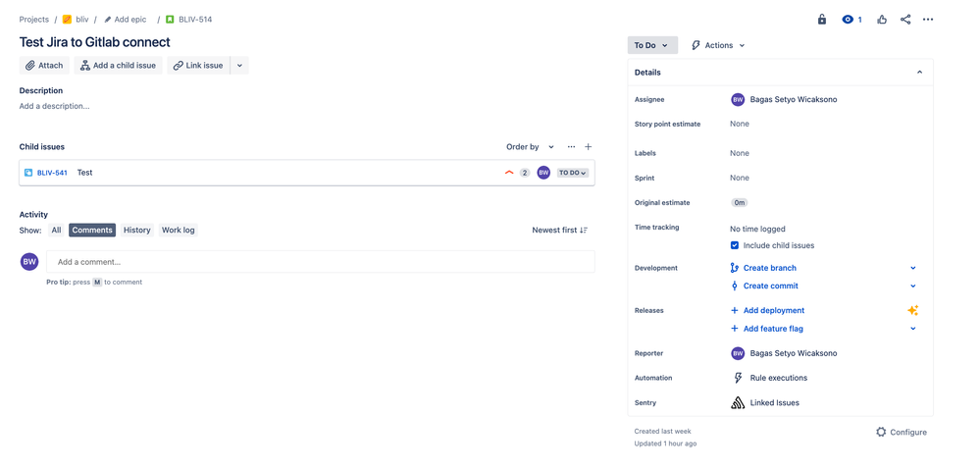The width and height of the screenshot is (980, 469).
Task: Click Add a child issue button
Action: coord(118,65)
